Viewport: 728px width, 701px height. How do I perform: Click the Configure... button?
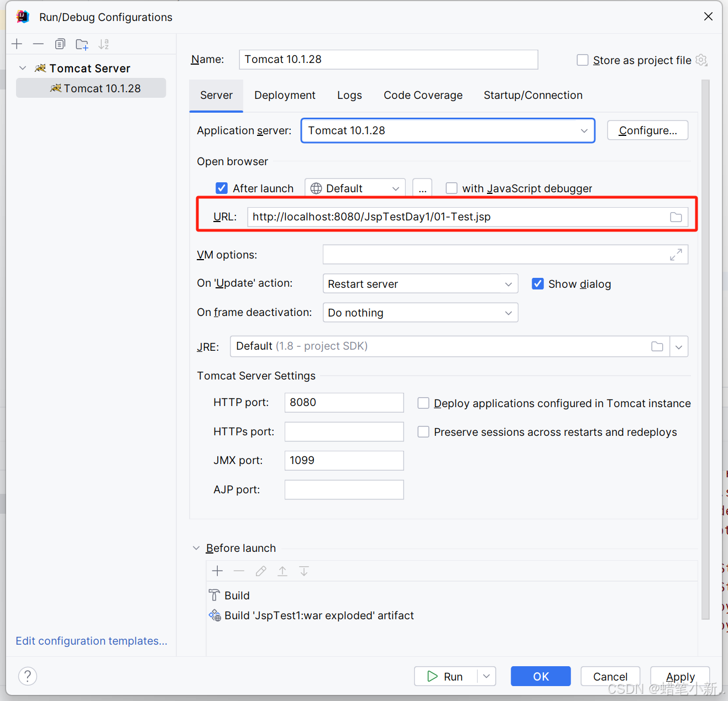click(648, 130)
